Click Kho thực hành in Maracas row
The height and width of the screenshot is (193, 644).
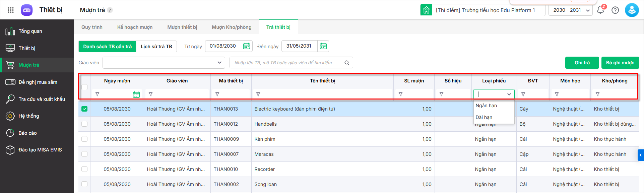pyautogui.click(x=610, y=154)
